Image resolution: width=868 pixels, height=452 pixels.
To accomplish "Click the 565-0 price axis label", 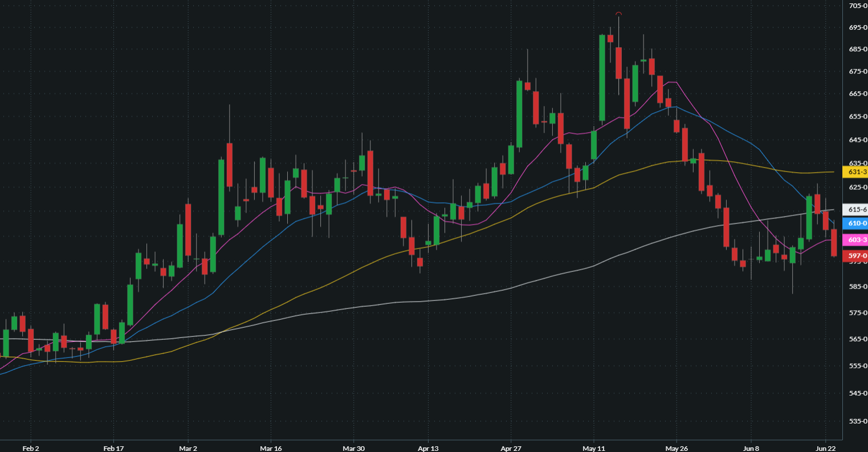I will coord(858,339).
